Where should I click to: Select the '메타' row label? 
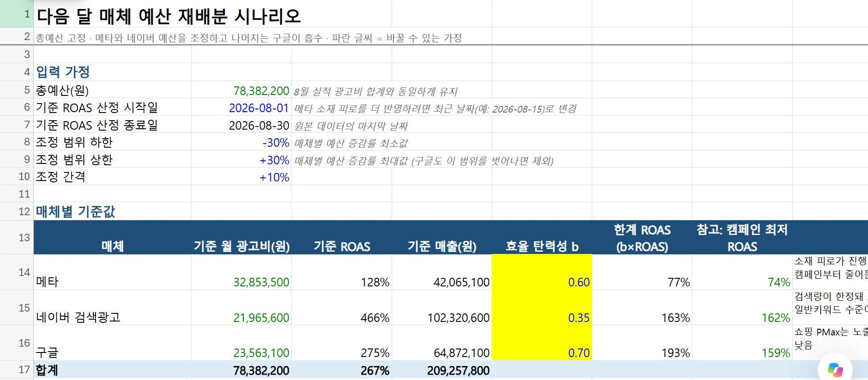47,282
